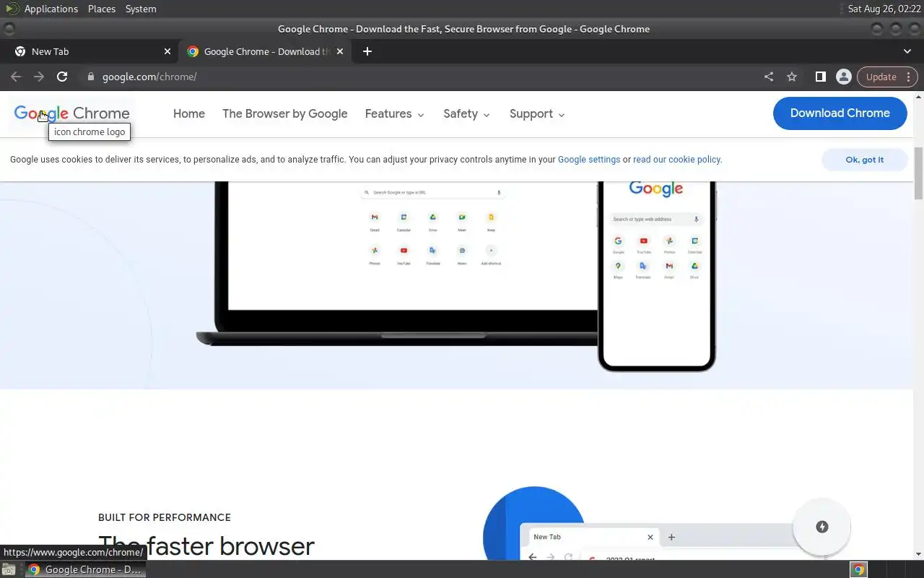The height and width of the screenshot is (578, 924).
Task: Click the BUILT FOR PERFORMANCE text
Action: coord(165,517)
